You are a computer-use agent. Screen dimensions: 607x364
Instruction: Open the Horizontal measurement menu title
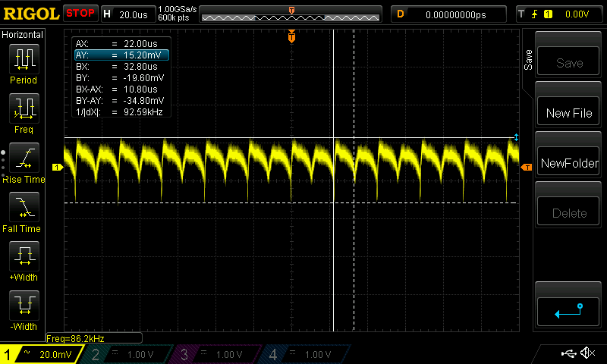pos(23,35)
